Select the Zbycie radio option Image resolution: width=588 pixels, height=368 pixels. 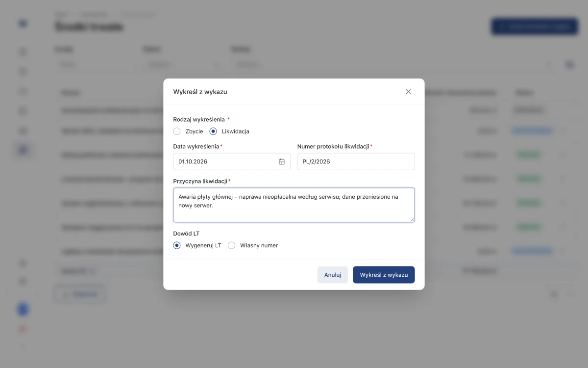point(177,131)
